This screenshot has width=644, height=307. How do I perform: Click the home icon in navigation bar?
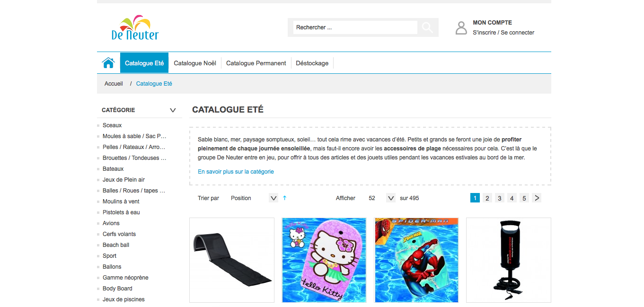coord(108,63)
